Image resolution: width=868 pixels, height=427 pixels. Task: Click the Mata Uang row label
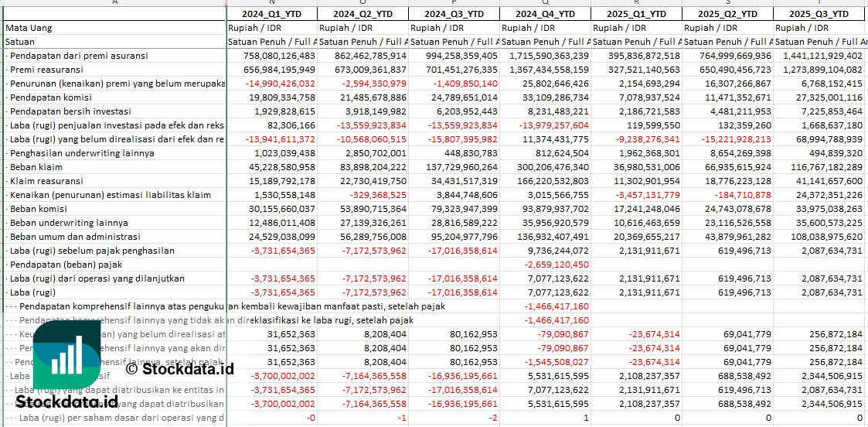tap(29, 28)
